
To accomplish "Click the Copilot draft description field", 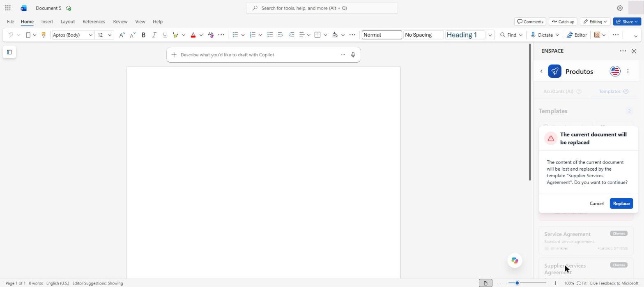I will 259,55.
